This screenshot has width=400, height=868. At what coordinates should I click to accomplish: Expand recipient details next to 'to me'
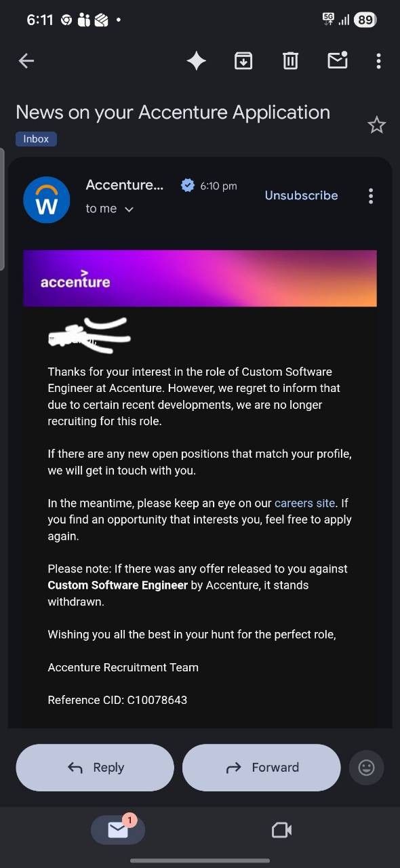coord(129,210)
